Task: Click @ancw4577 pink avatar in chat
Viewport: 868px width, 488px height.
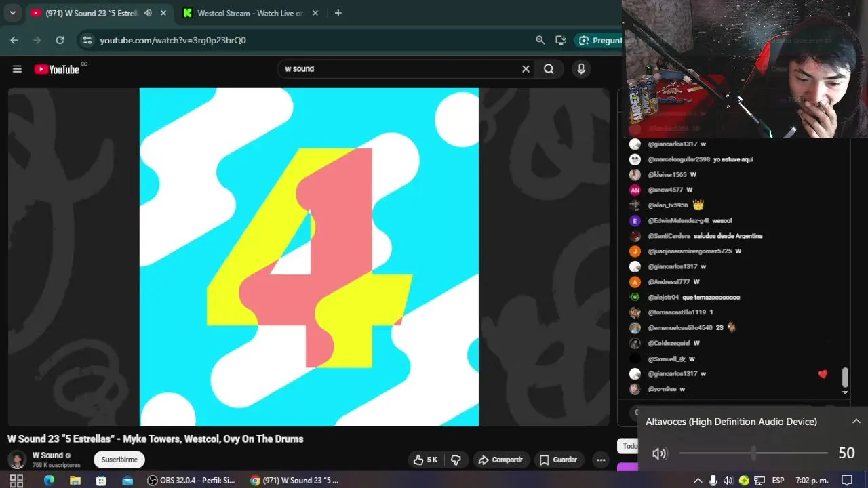Action: pos(635,190)
